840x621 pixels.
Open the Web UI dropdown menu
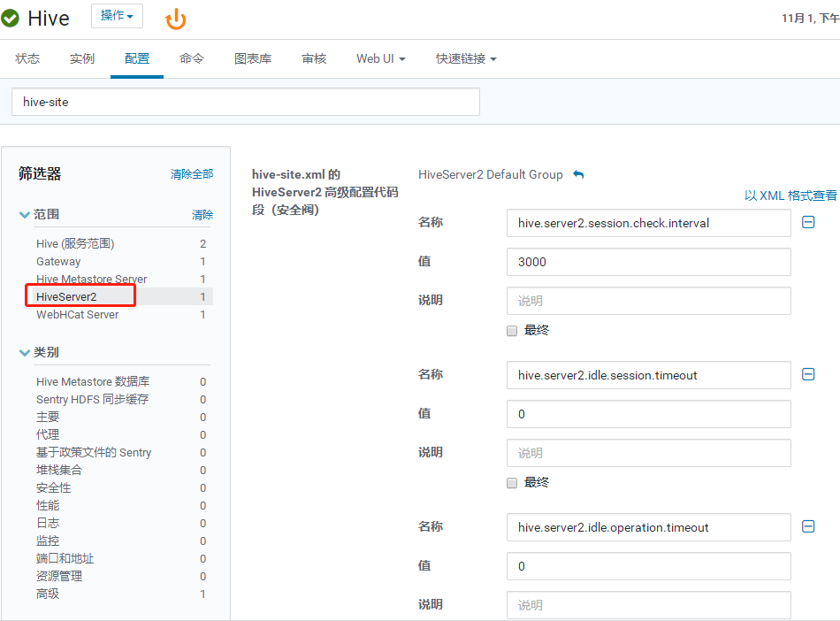(x=381, y=59)
